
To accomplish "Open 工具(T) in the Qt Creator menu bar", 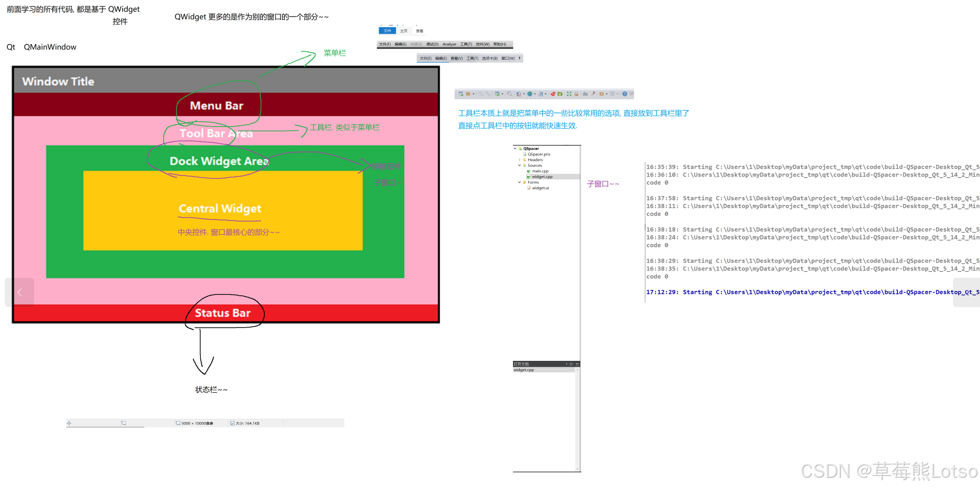I will tap(466, 44).
